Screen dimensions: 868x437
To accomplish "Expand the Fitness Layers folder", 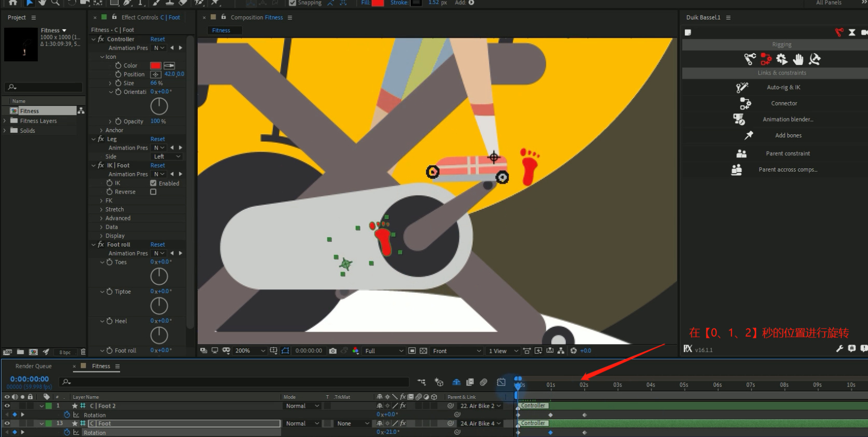I will [5, 121].
